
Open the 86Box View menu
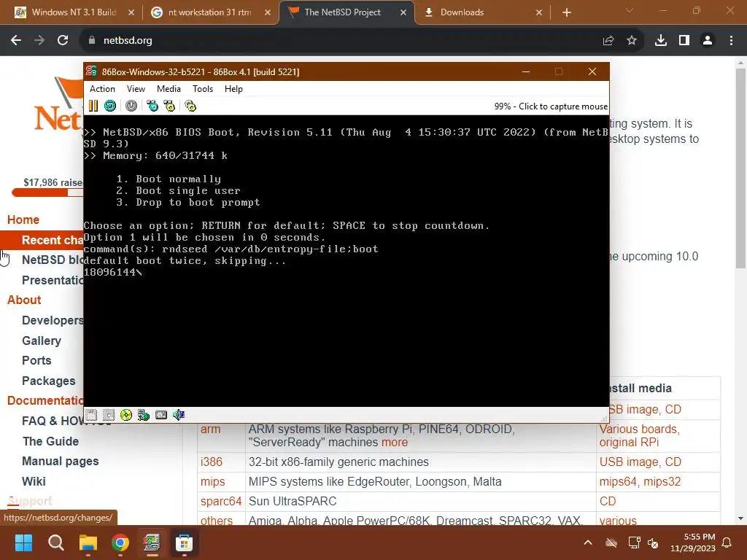pos(136,88)
